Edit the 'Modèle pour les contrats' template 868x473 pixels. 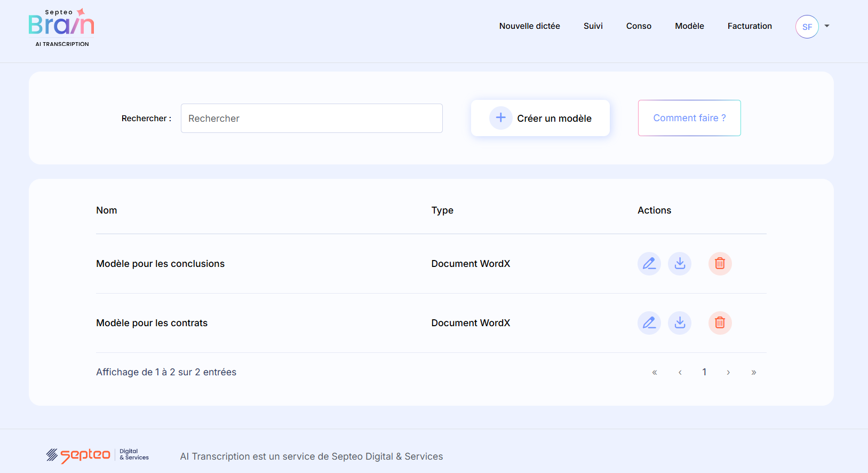pyautogui.click(x=649, y=323)
